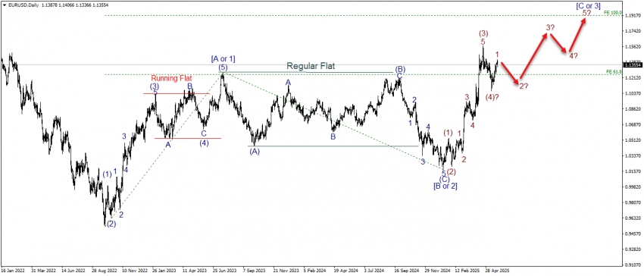Click the red projected 5? label

point(586,14)
